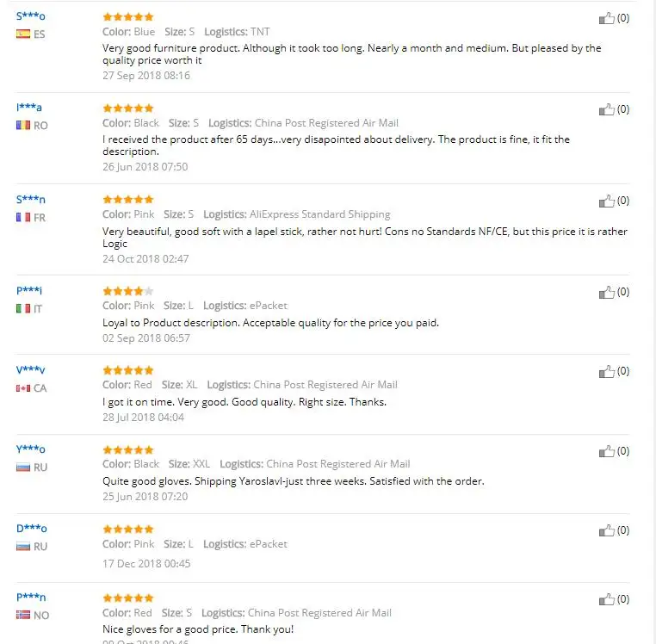Open reviewer profile P***i
The width and height of the screenshot is (656, 644).
point(29,290)
